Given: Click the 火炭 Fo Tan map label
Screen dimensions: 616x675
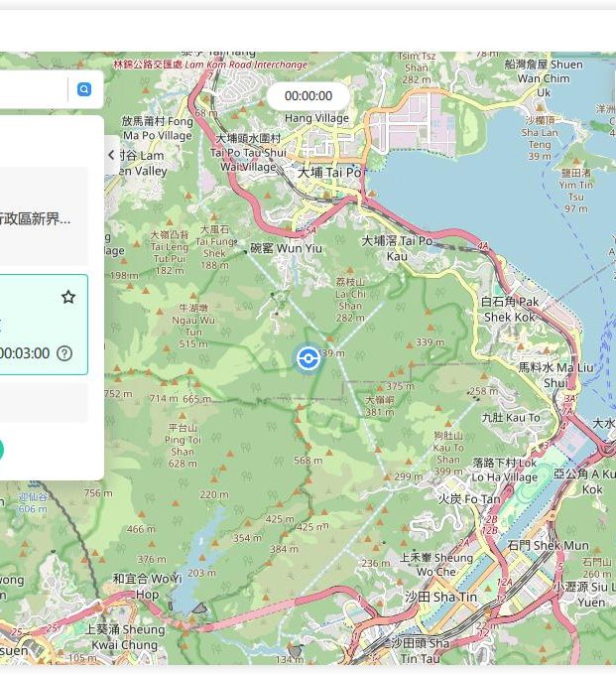Looking at the screenshot, I should click(469, 499).
